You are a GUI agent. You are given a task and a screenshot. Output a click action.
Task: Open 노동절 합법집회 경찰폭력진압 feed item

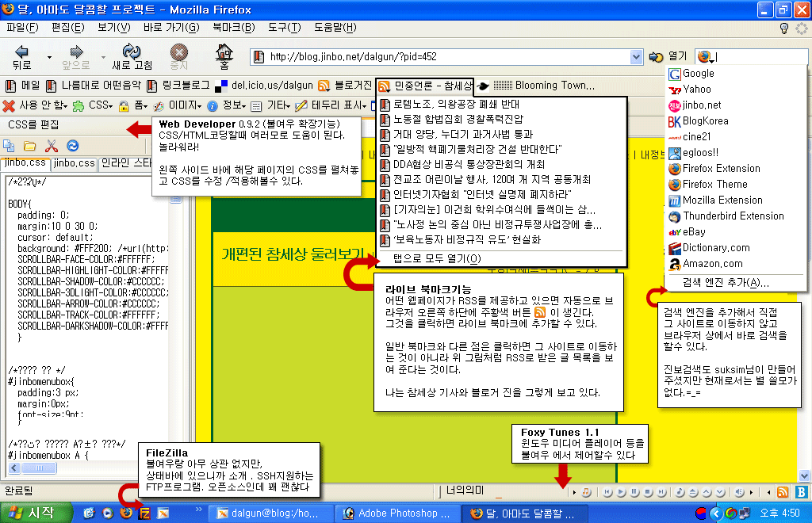click(x=502, y=119)
